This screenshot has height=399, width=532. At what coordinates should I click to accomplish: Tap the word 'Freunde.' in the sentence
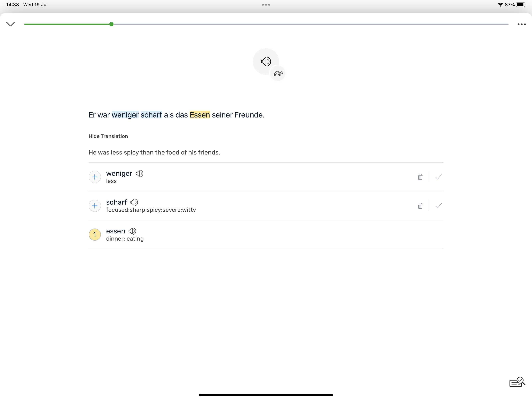pyautogui.click(x=249, y=115)
